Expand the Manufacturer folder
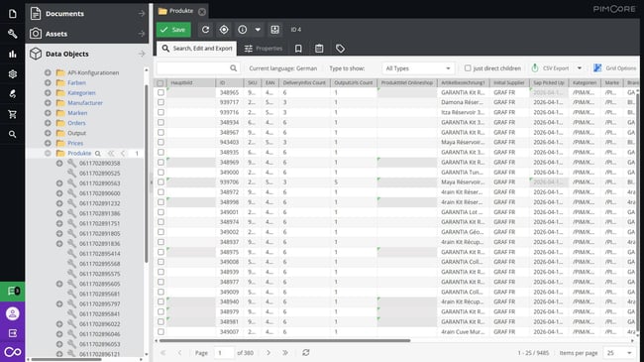Viewport: 644px width, 362px height. 48,103
